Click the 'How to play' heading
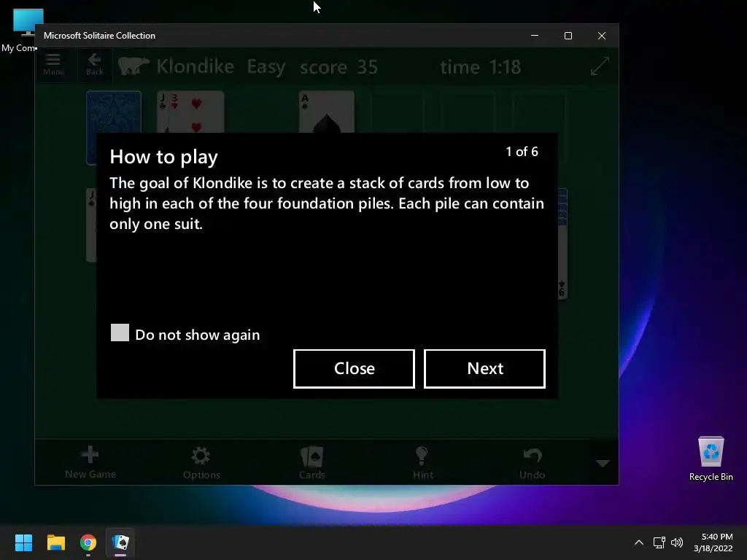Image resolution: width=747 pixels, height=560 pixels. pyautogui.click(x=163, y=157)
